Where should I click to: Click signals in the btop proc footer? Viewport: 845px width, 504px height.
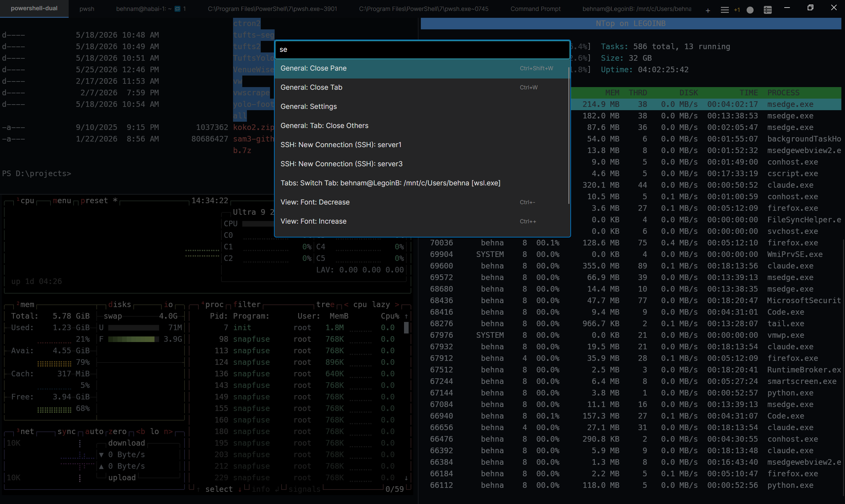coord(304,489)
